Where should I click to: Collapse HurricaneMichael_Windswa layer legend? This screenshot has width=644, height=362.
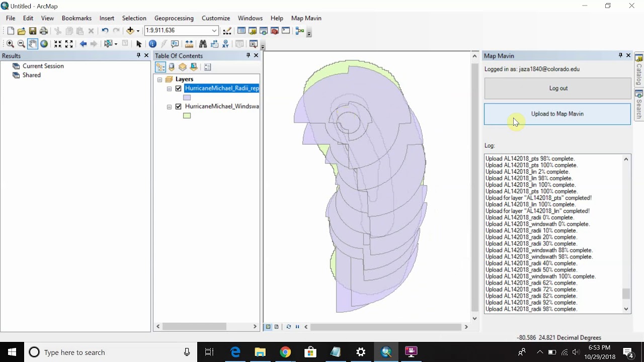[169, 107]
